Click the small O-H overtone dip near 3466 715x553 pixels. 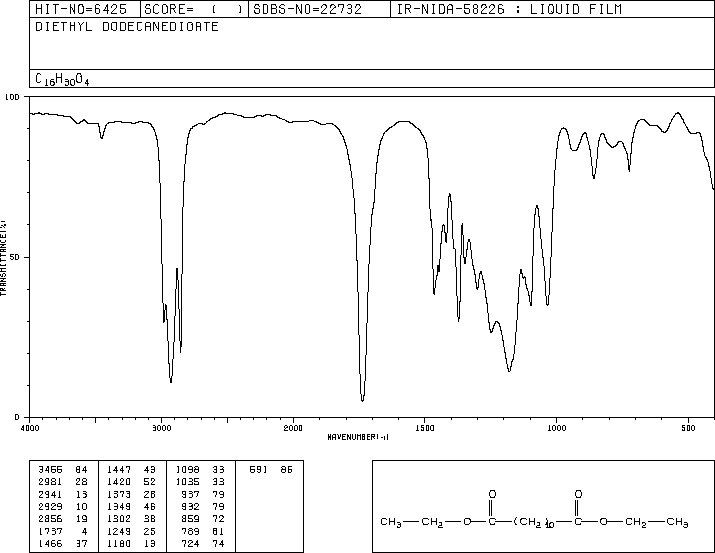tap(102, 137)
